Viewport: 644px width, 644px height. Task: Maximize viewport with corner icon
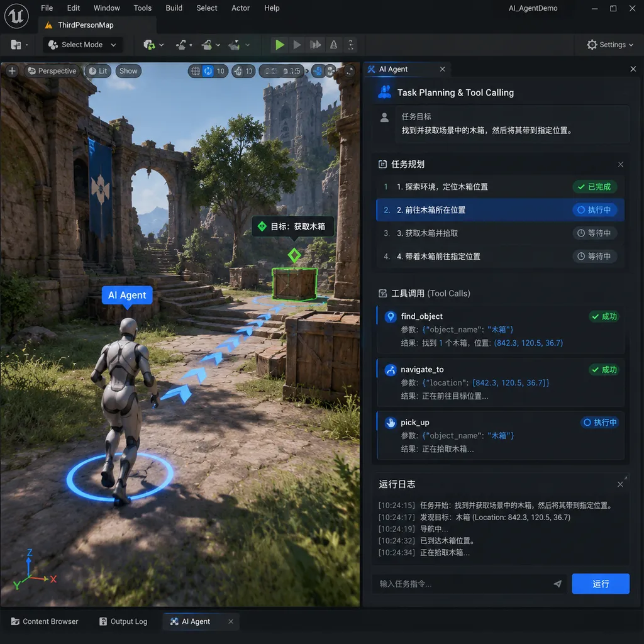[x=349, y=71]
